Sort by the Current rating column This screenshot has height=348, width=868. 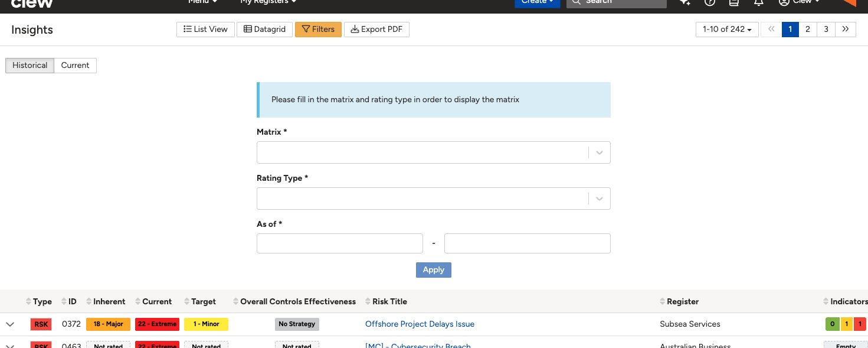pos(153,301)
